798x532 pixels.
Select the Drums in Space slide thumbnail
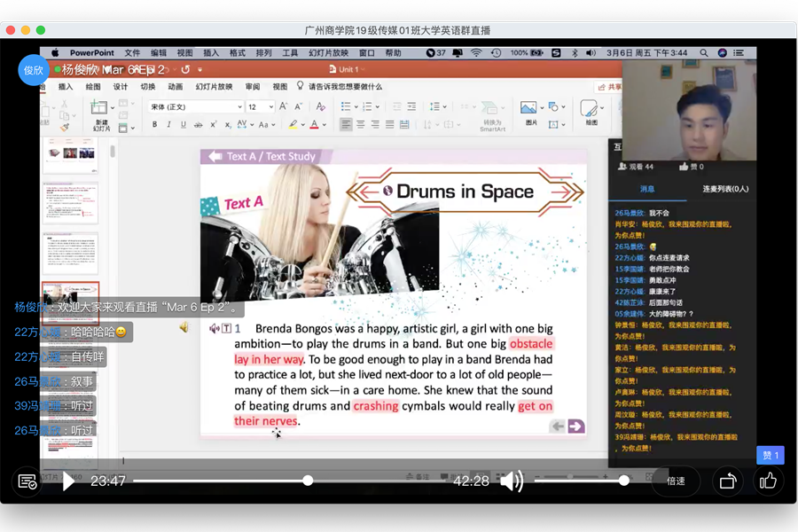pos(70,301)
